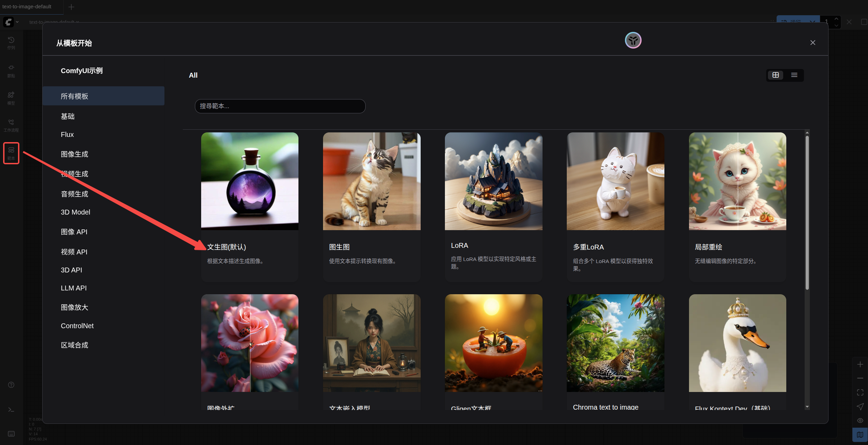
Task: Open the woman reading template thumbnail
Action: click(x=372, y=343)
